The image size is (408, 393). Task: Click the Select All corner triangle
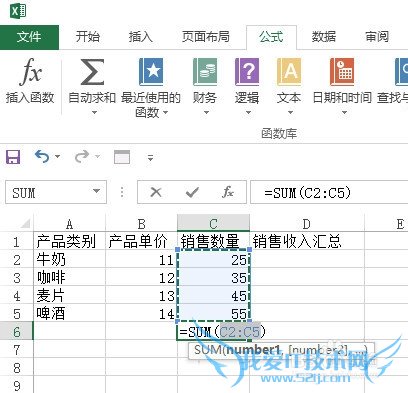(25, 223)
